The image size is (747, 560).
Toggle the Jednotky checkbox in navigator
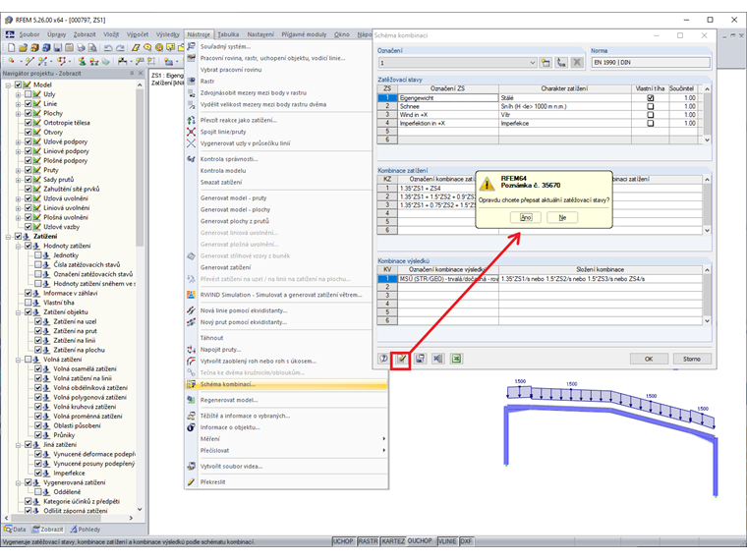pyautogui.click(x=38, y=255)
